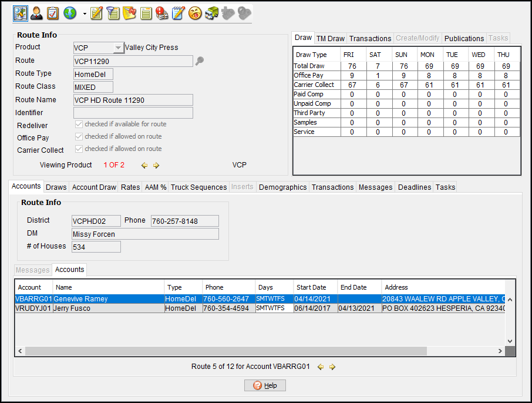Toggle the Redeliver checkbox

79,125
